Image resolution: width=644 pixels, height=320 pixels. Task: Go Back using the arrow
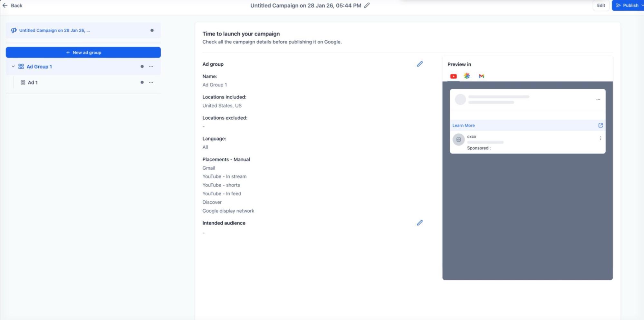[5, 5]
